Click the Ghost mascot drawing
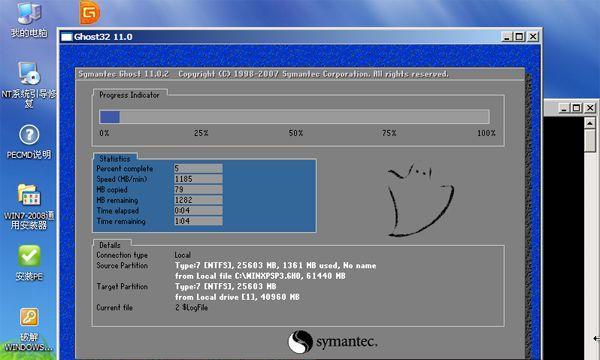The height and width of the screenshot is (360, 600). 420,200
